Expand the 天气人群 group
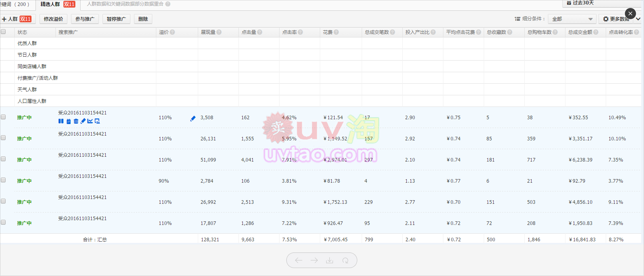 [27, 90]
